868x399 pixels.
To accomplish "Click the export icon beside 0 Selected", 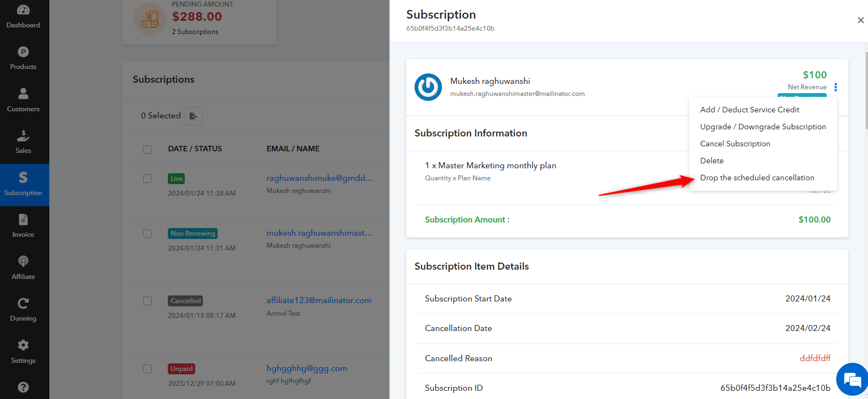I will [193, 116].
